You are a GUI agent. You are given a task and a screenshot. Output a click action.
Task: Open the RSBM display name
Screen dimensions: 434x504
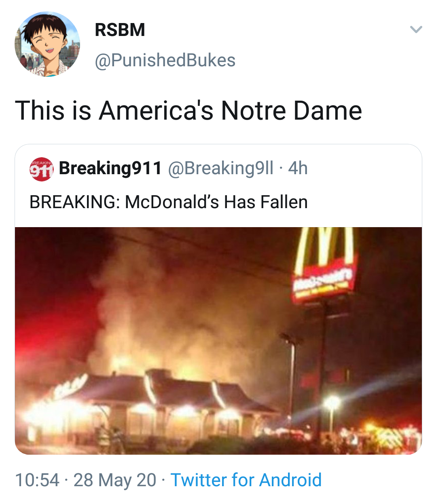pyautogui.click(x=120, y=30)
